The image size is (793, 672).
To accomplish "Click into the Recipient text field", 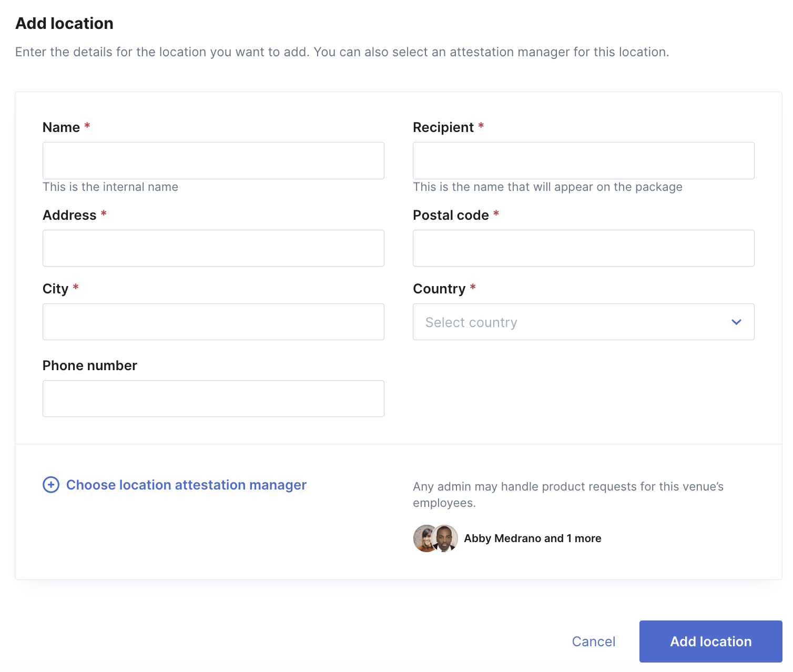I will (x=584, y=160).
